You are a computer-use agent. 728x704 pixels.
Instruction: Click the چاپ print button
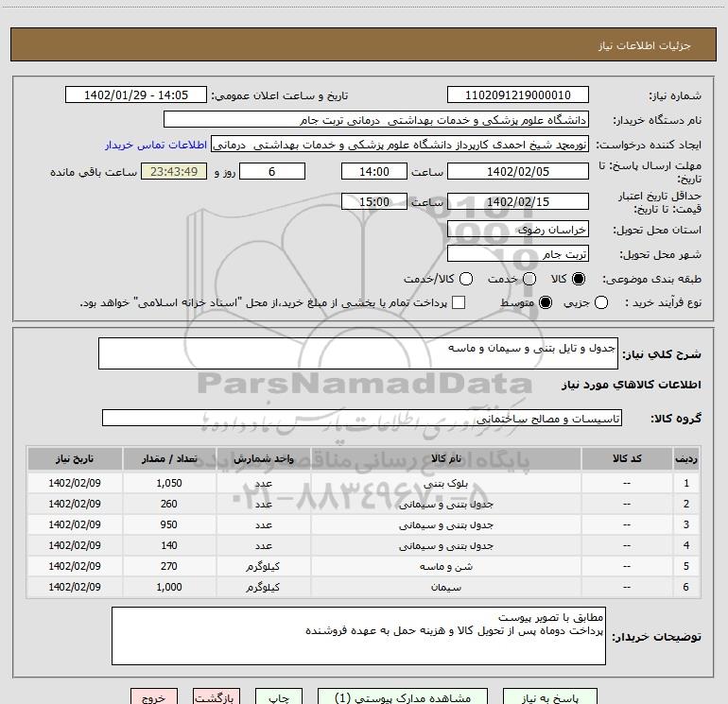point(279,696)
